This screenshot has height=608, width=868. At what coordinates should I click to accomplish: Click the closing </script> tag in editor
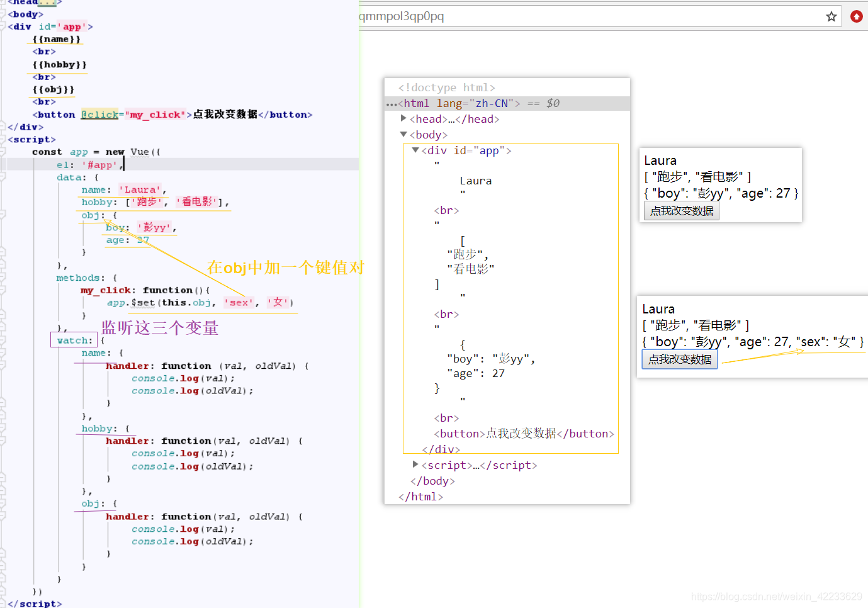(x=35, y=603)
